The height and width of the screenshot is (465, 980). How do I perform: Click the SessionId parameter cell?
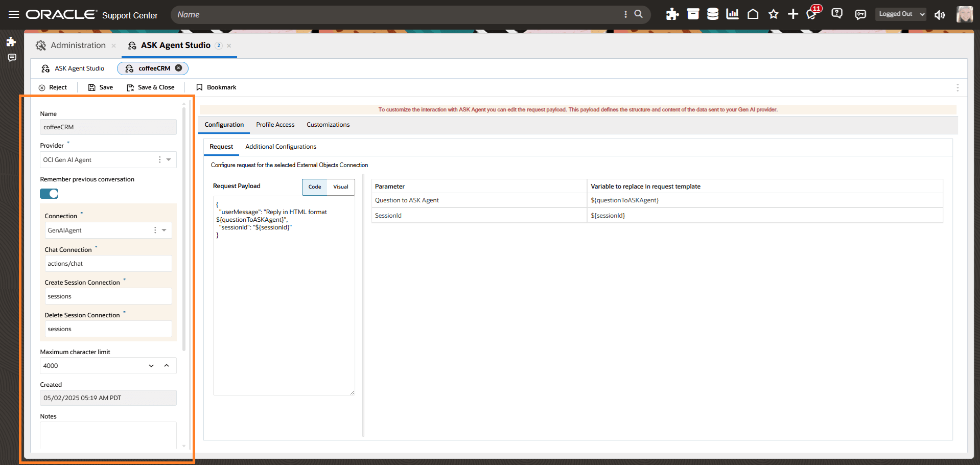coord(479,216)
